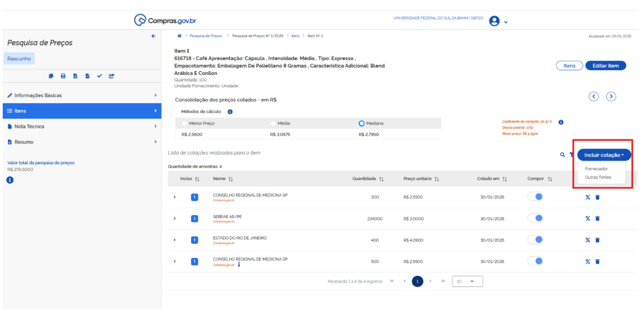Open the rows-per-page dropdown showing 10
The image size is (644, 324).
pyautogui.click(x=467, y=282)
